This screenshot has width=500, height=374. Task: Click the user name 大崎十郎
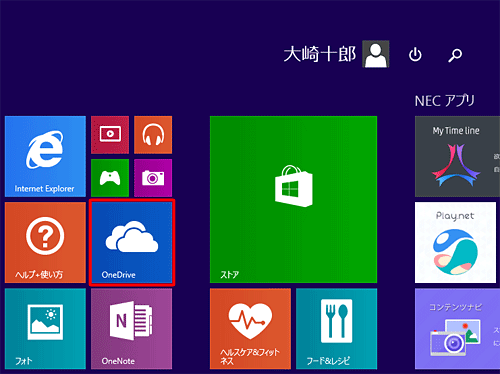click(320, 54)
